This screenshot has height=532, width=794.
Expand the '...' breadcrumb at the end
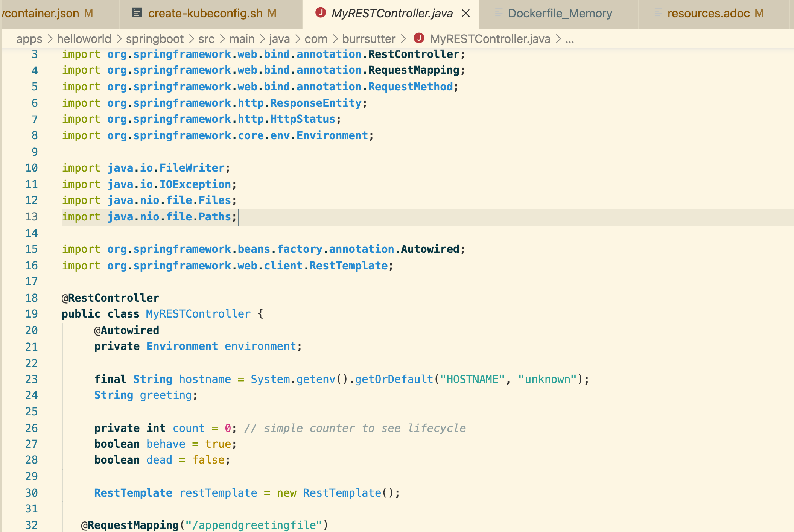click(x=569, y=38)
